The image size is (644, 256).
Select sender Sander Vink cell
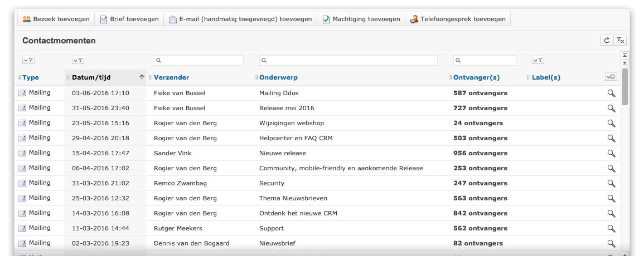(172, 153)
